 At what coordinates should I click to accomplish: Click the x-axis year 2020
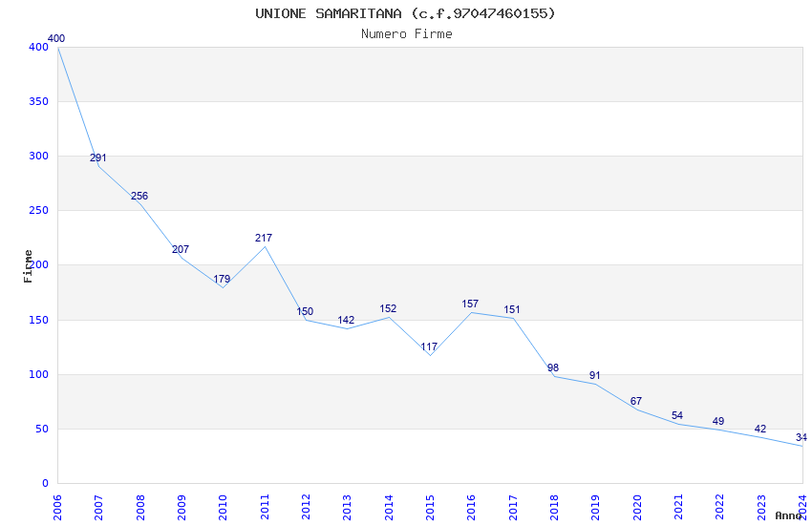[x=637, y=507]
